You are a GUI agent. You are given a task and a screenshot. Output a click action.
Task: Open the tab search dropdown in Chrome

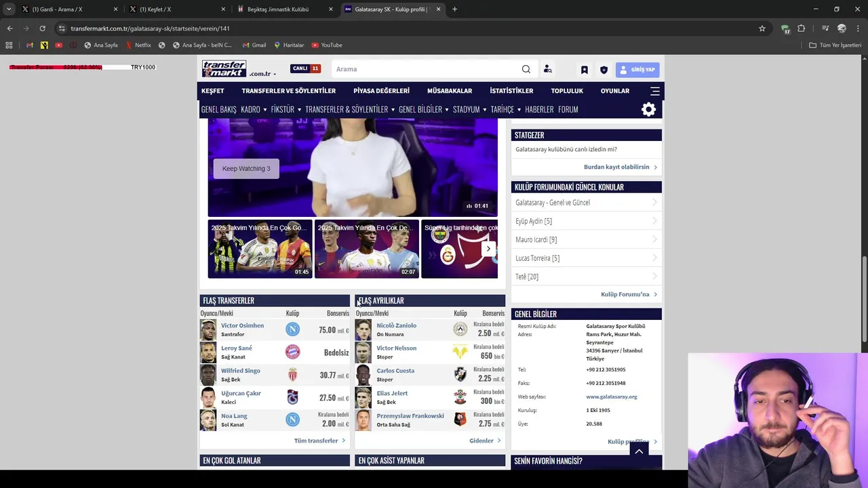(x=9, y=9)
